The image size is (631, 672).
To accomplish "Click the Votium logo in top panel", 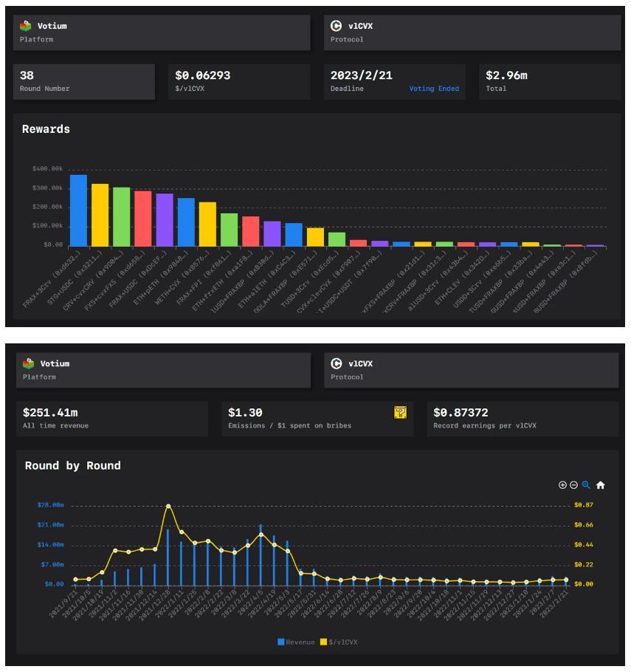I will (x=28, y=26).
